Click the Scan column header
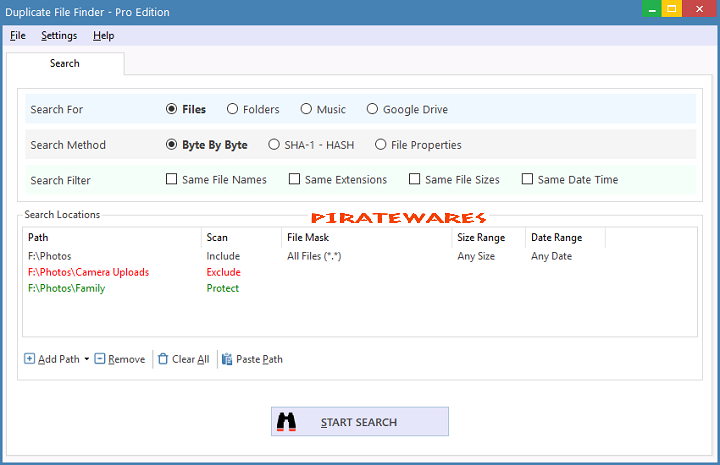The height and width of the screenshot is (465, 720). tap(241, 237)
